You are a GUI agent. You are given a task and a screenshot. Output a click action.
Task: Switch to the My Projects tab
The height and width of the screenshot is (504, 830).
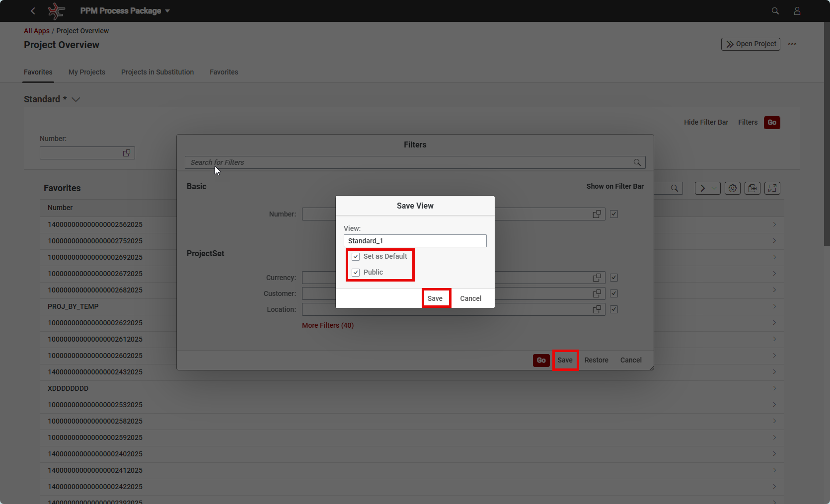click(x=87, y=72)
